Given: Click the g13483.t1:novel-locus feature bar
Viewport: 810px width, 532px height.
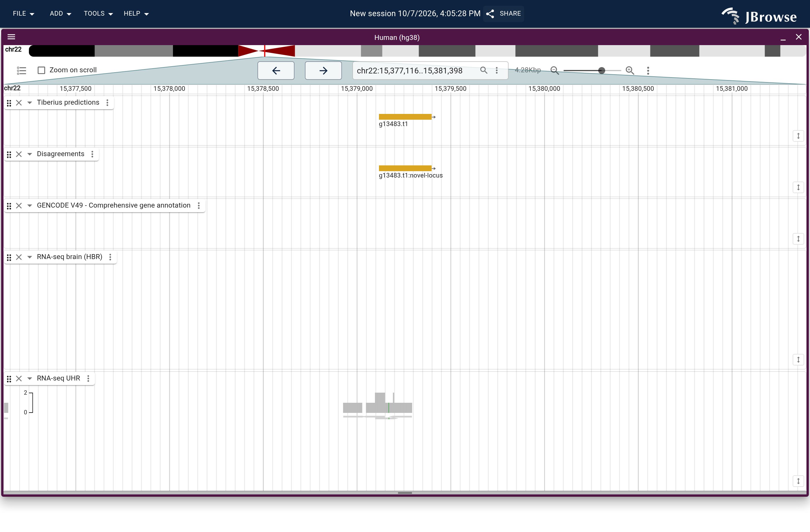Looking at the screenshot, I should pyautogui.click(x=405, y=168).
